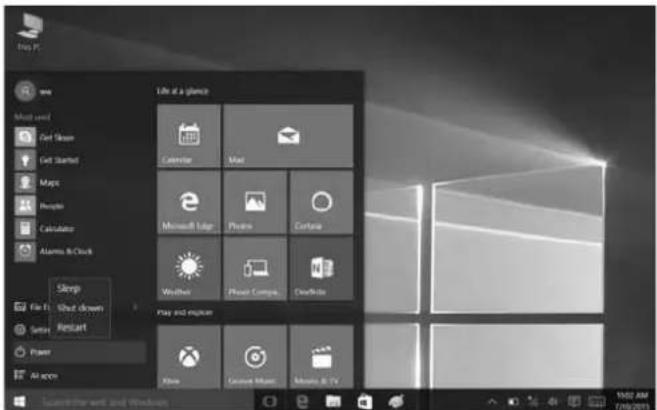The width and height of the screenshot is (657, 410).
Task: Show hidden system tray icons
Action: coord(492,402)
